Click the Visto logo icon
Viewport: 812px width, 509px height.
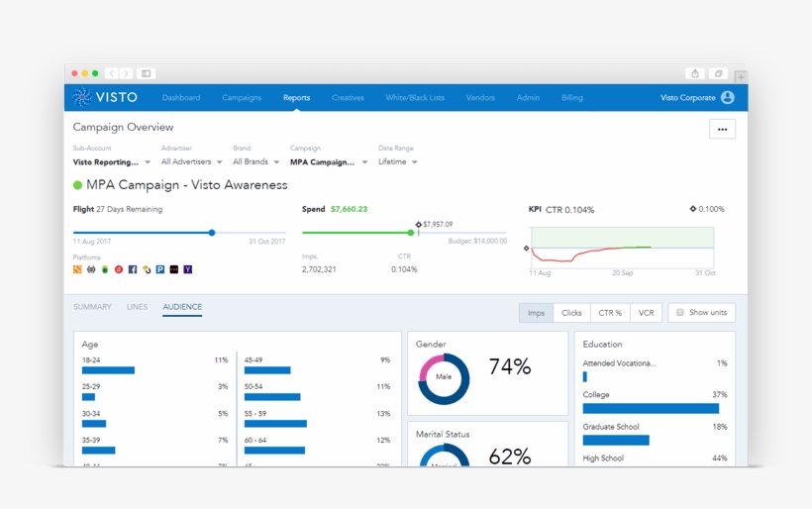pos(82,97)
